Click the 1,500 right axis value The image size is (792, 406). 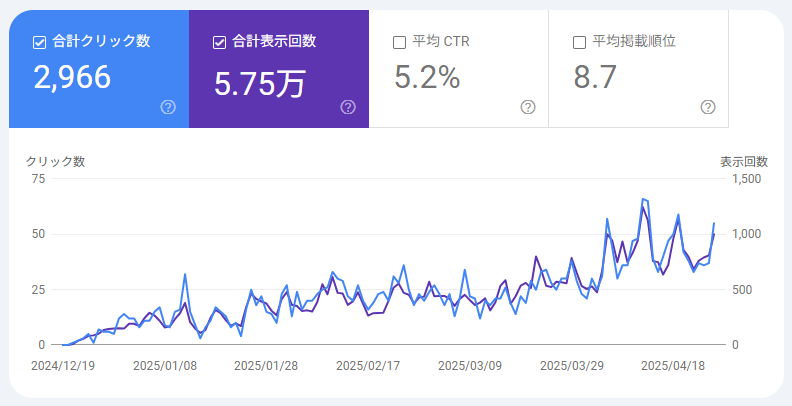click(747, 179)
